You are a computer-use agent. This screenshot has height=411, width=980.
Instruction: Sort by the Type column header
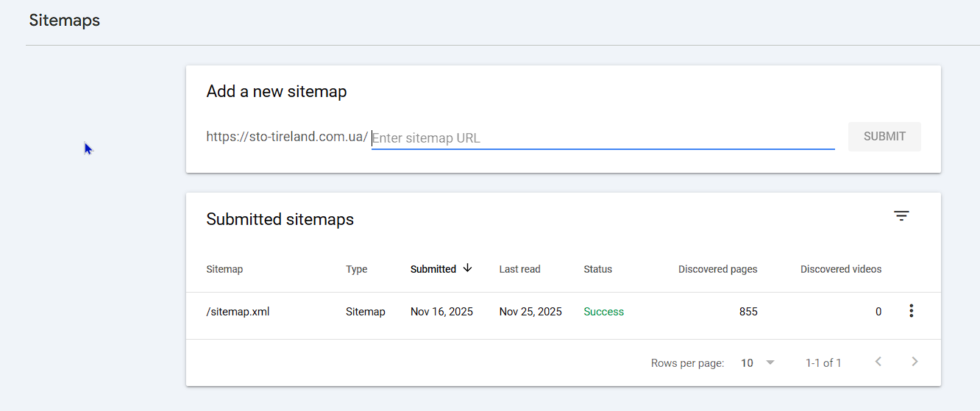pyautogui.click(x=356, y=269)
